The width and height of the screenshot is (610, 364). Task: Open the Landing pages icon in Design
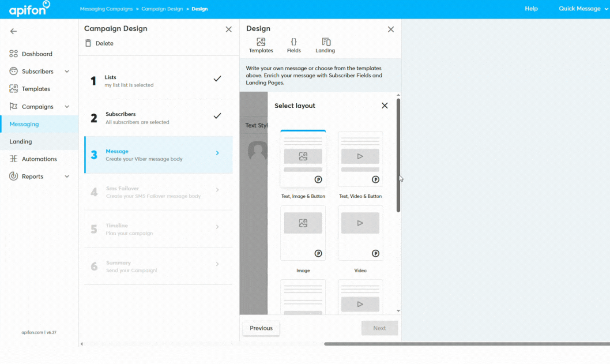326,42
